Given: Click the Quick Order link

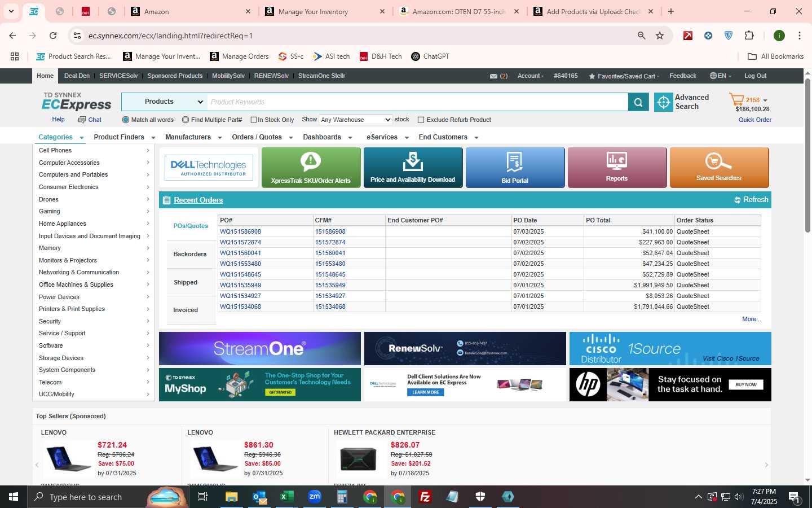Looking at the screenshot, I should 755,120.
